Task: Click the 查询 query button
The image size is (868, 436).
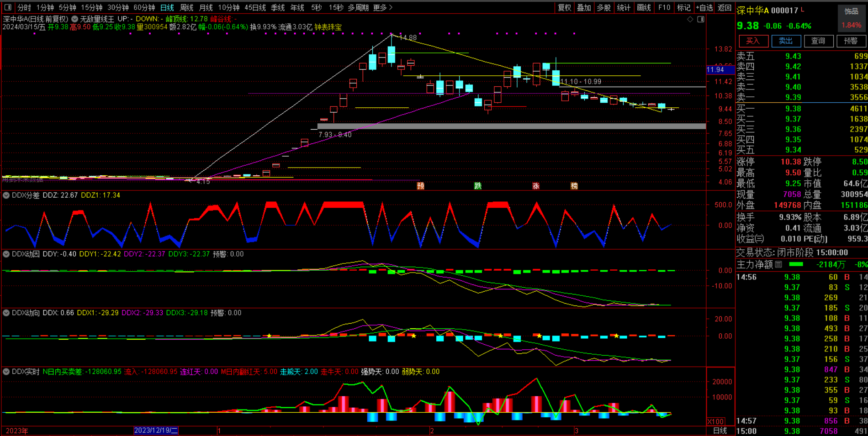Action: 818,41
